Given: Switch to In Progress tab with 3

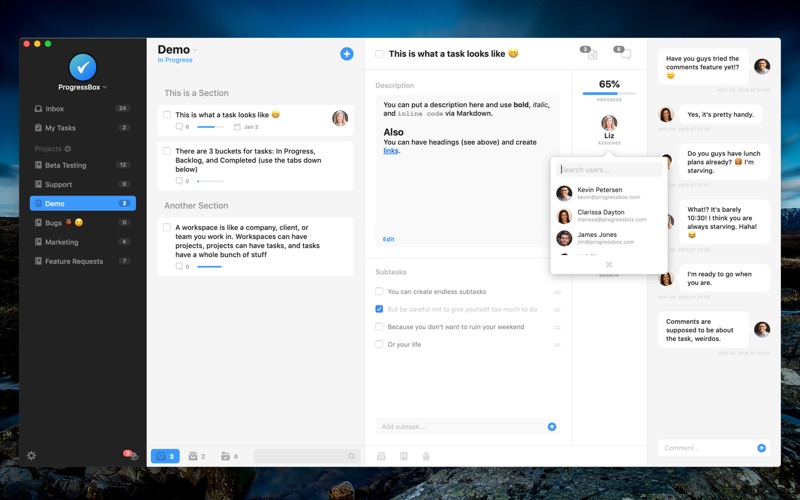Looking at the screenshot, I should pos(165,456).
